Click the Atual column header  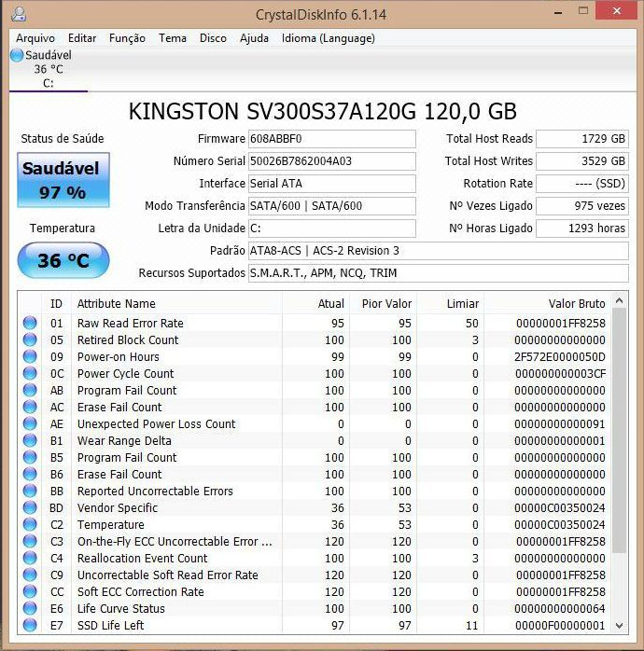coord(316,303)
